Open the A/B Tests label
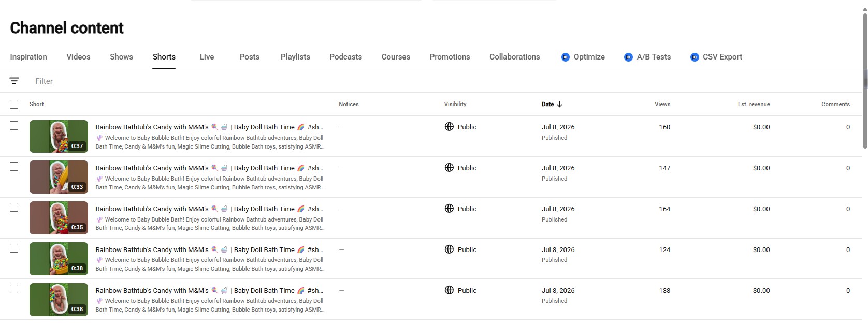Image resolution: width=868 pixels, height=324 pixels. (x=654, y=57)
